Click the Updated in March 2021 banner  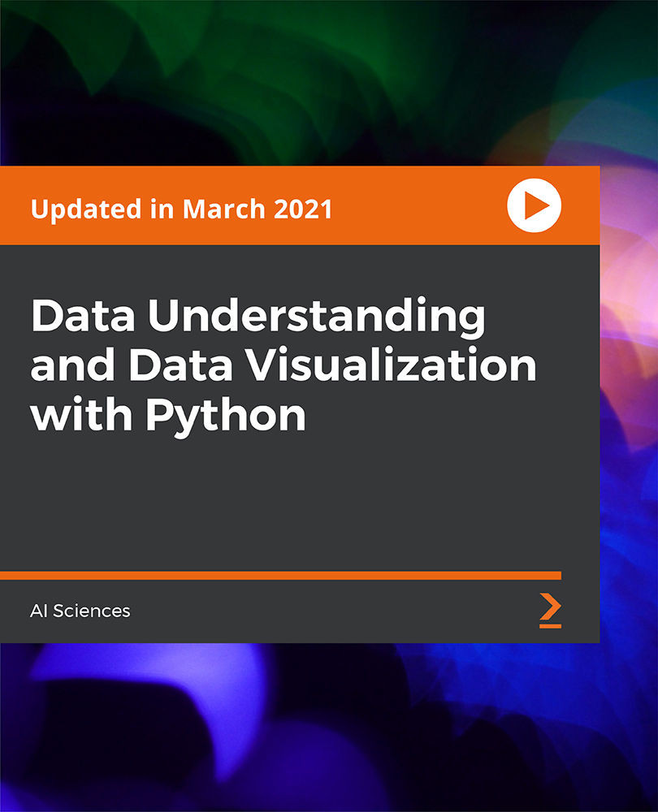(x=183, y=208)
